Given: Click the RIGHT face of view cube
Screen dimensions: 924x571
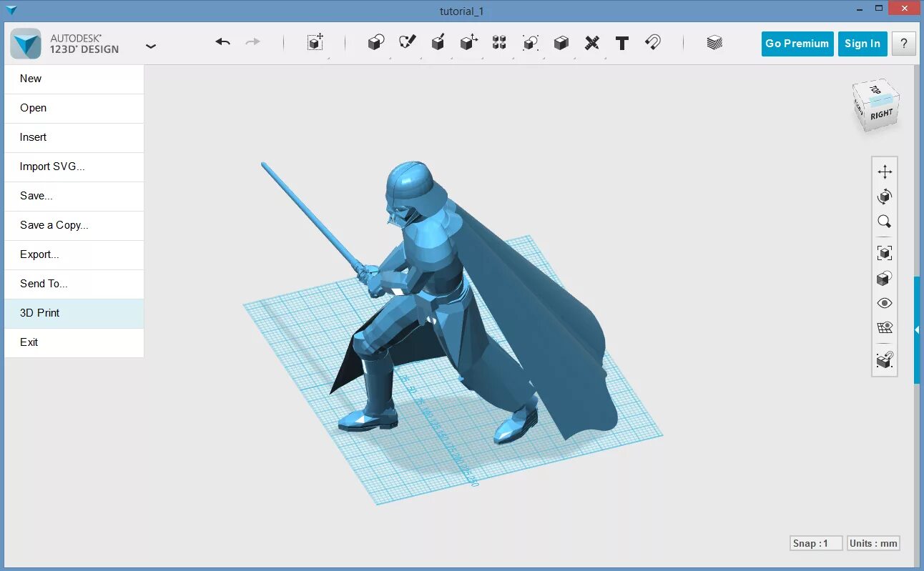Looking at the screenshot, I should (x=882, y=114).
